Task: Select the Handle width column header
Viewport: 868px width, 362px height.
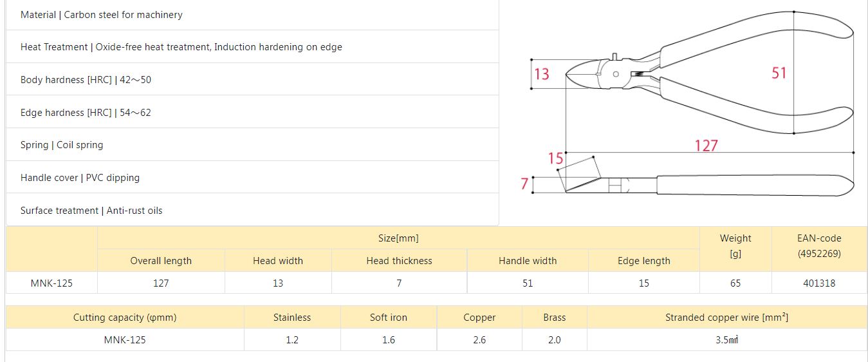Action: 528,261
